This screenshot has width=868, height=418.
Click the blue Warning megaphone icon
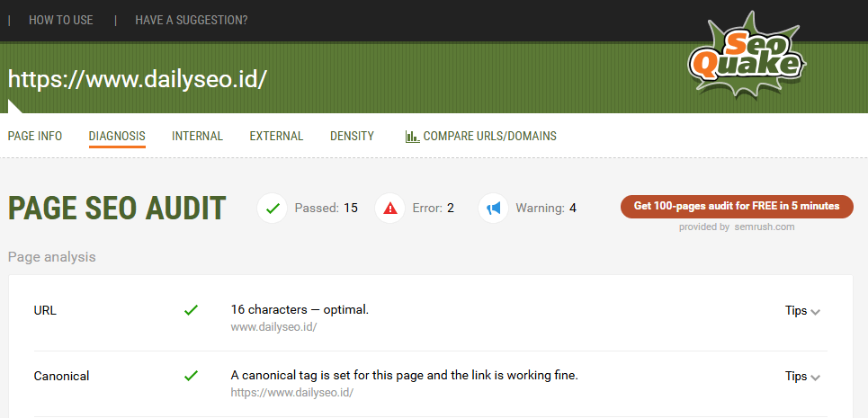click(x=493, y=209)
